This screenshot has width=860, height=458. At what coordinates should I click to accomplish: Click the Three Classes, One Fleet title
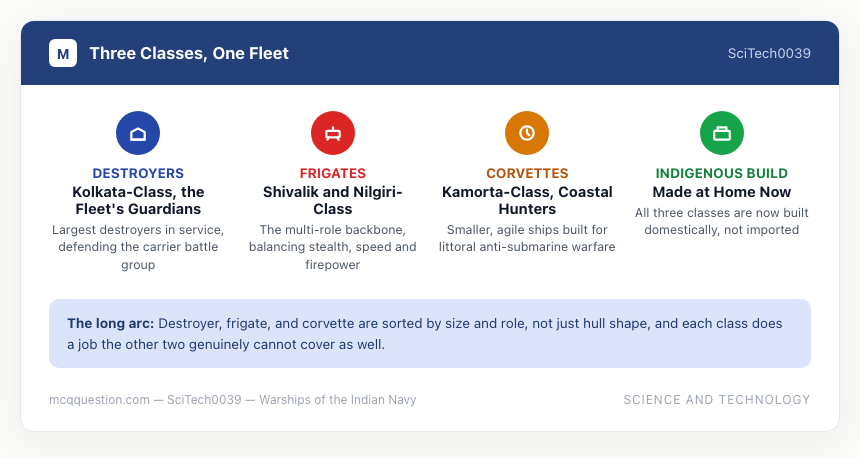coord(189,53)
